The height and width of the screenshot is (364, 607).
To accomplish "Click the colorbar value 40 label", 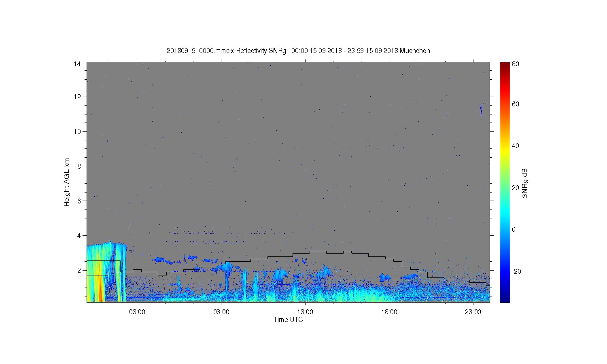I will tap(516, 146).
